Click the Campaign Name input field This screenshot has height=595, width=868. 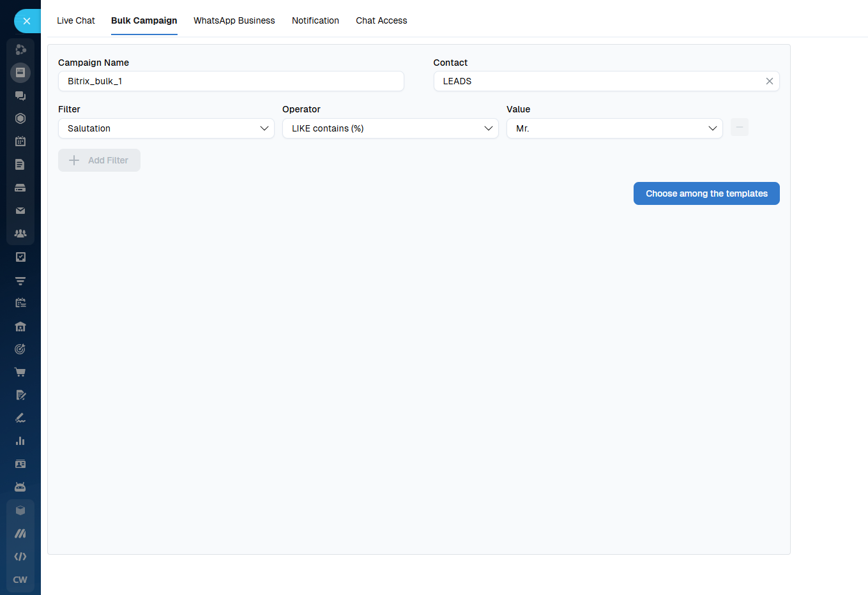click(x=231, y=81)
